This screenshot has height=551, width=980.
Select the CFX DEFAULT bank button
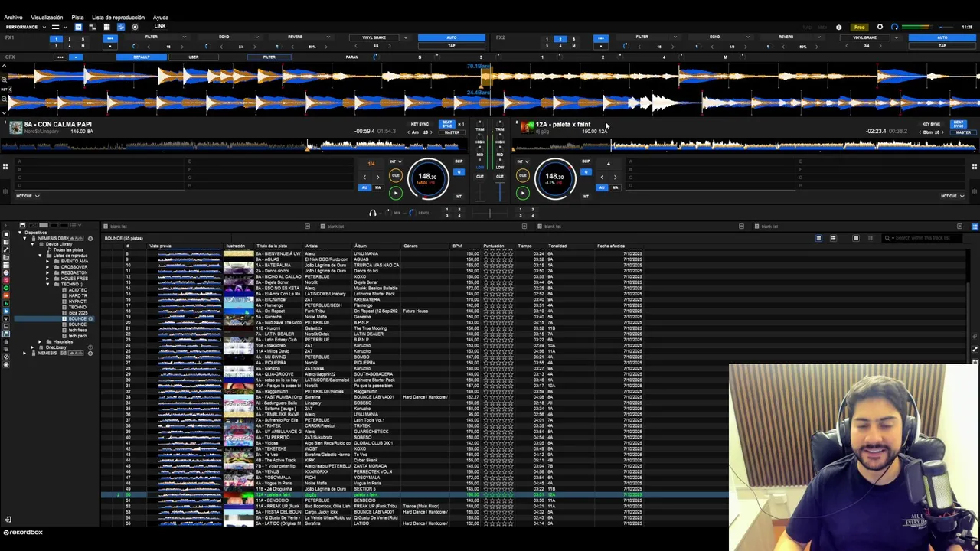tap(142, 57)
